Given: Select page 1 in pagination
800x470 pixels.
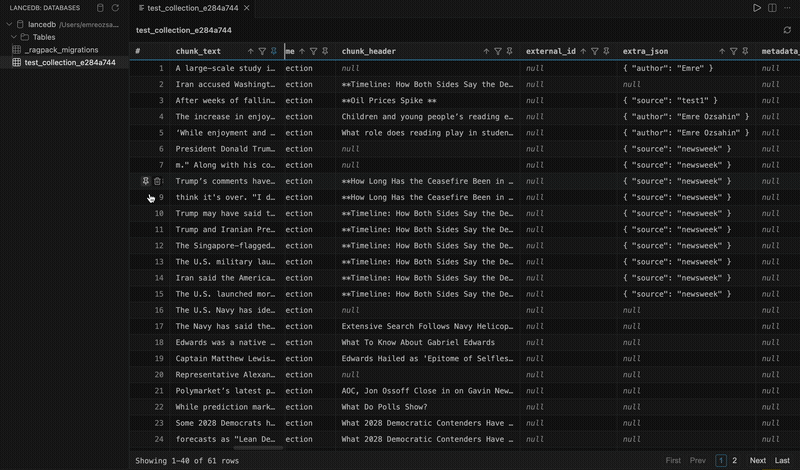Looking at the screenshot, I should pos(721,460).
